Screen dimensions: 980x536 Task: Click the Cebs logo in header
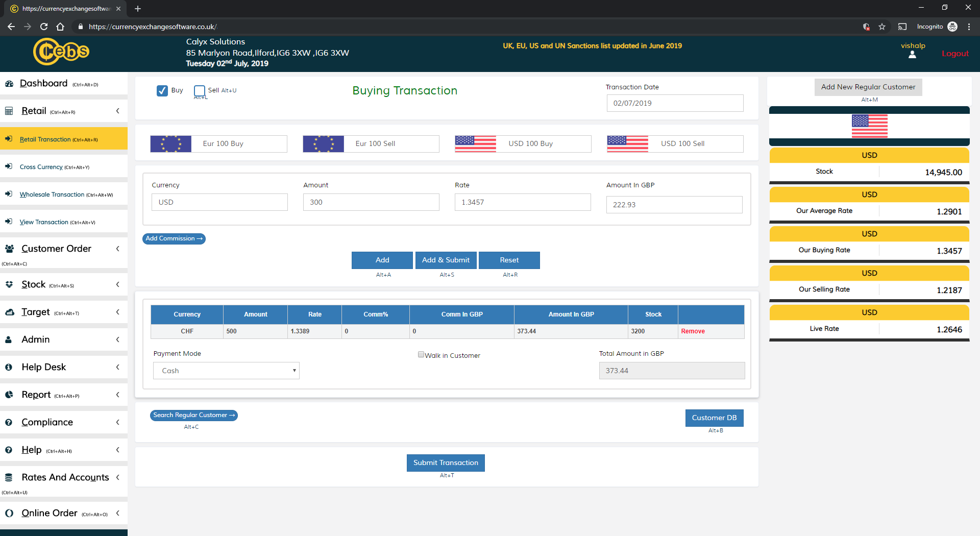61,52
